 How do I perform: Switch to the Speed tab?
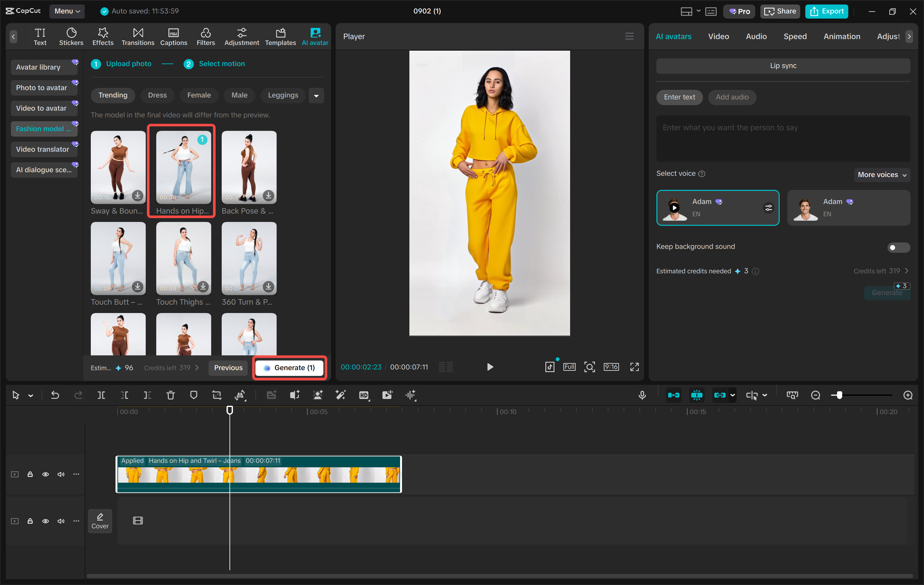[x=795, y=36]
